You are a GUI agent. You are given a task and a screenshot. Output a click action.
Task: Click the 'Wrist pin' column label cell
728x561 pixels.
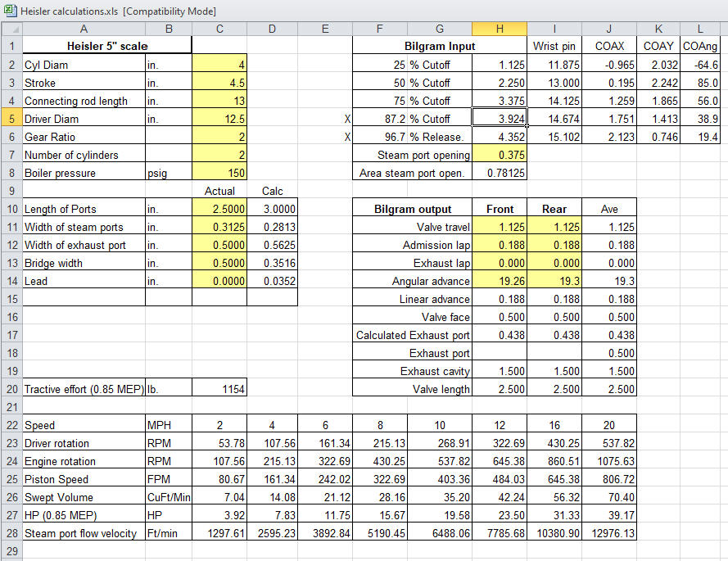pyautogui.click(x=554, y=47)
